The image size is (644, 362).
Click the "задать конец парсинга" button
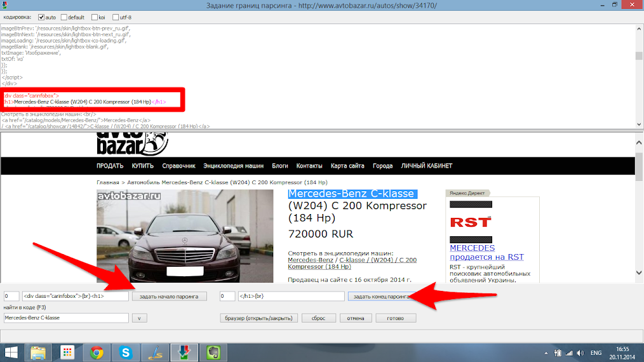[382, 296]
